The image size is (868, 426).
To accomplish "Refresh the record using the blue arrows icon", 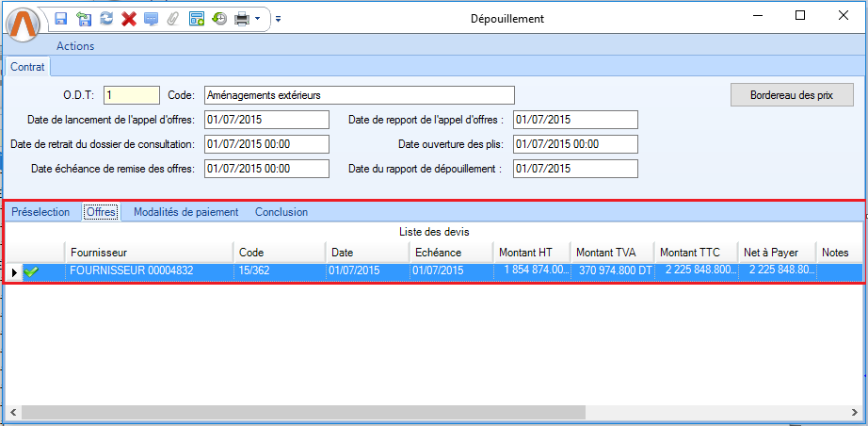I will point(106,18).
